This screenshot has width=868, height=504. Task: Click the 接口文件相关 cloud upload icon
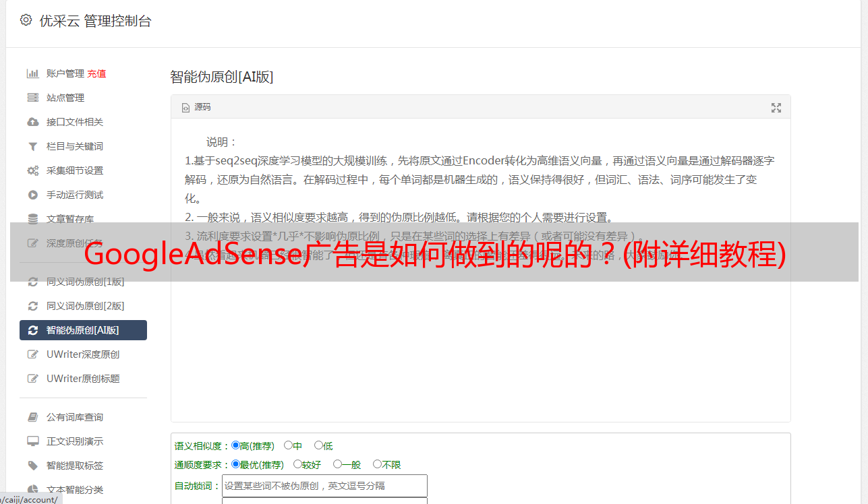point(32,122)
